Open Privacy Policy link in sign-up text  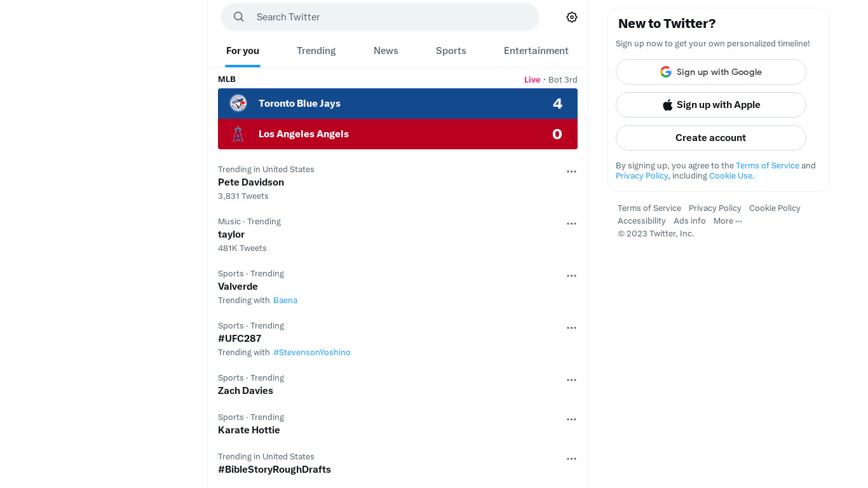642,175
